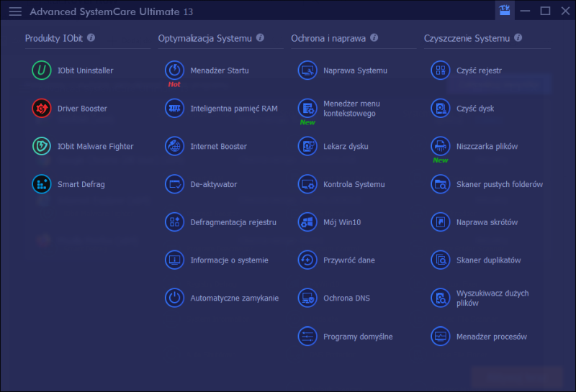Click the Internet Booster text
The image size is (576, 392).
[219, 147]
